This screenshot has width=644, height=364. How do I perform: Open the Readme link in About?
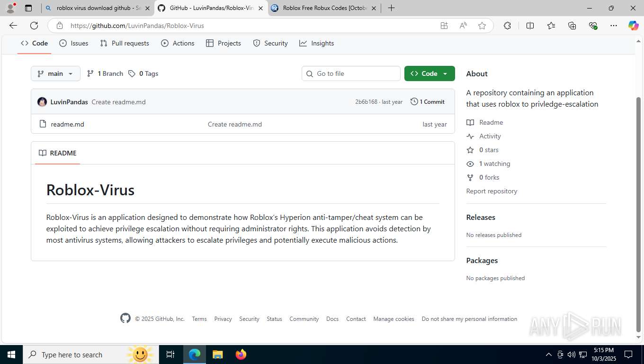(x=484, y=122)
